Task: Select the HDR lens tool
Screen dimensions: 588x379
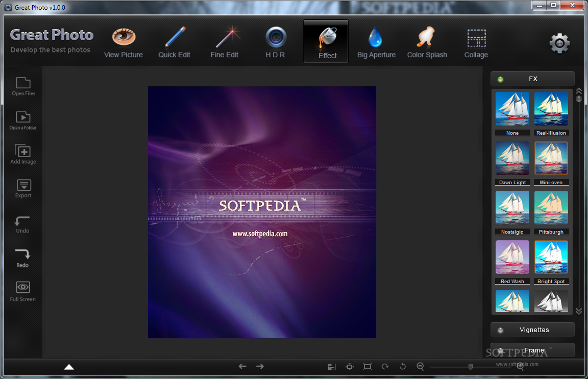Action: pyautogui.click(x=276, y=43)
